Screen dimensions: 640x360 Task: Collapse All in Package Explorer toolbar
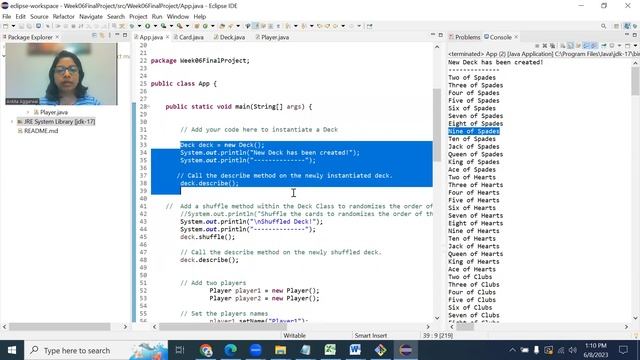94,36
